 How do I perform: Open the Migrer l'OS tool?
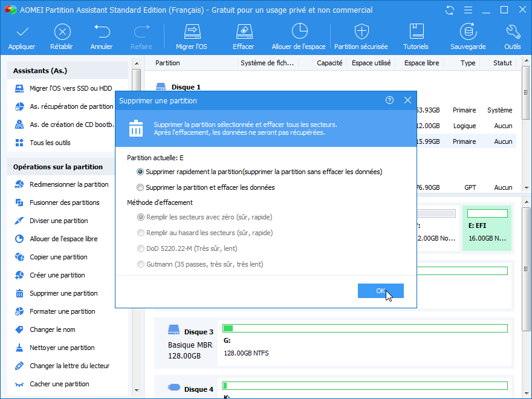(x=192, y=37)
